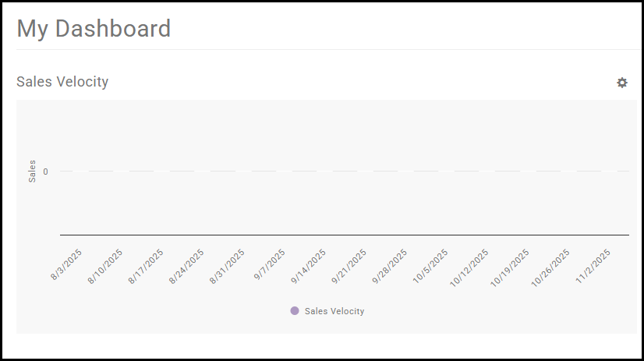Click the My Dashboard heading
The width and height of the screenshot is (644, 361).
[94, 29]
